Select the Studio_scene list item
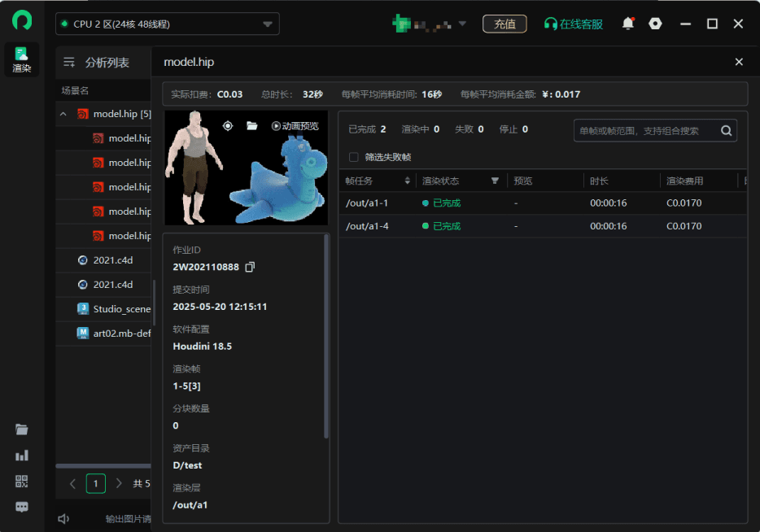This screenshot has width=760, height=532. [121, 309]
